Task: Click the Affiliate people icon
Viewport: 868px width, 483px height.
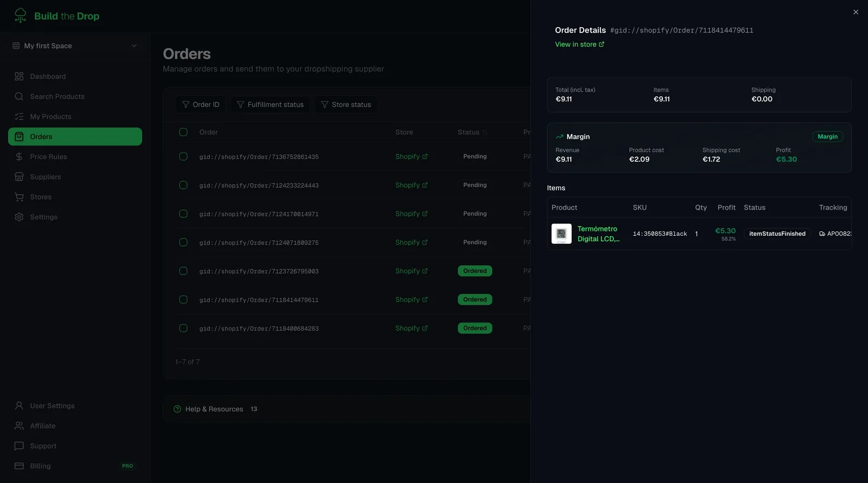Action: point(19,426)
